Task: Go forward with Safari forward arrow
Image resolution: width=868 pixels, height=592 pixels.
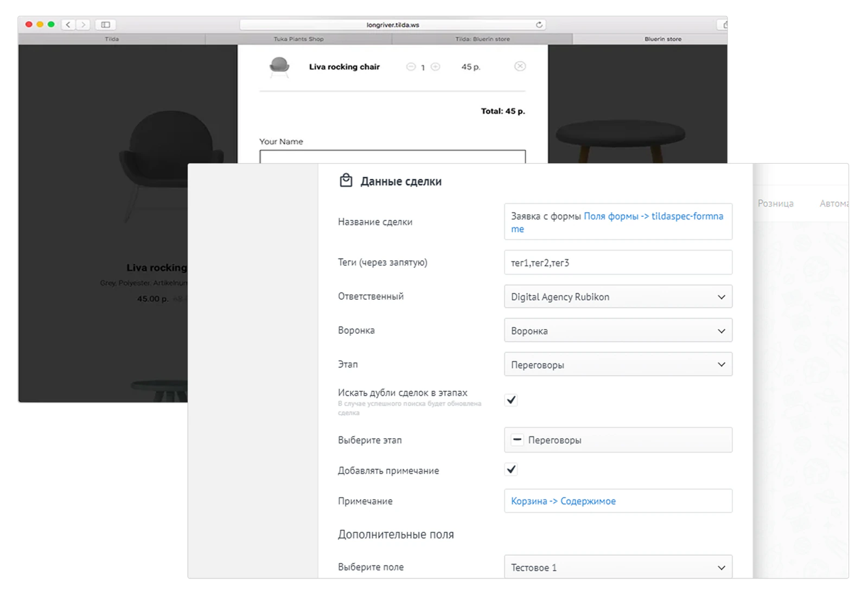Action: point(83,24)
